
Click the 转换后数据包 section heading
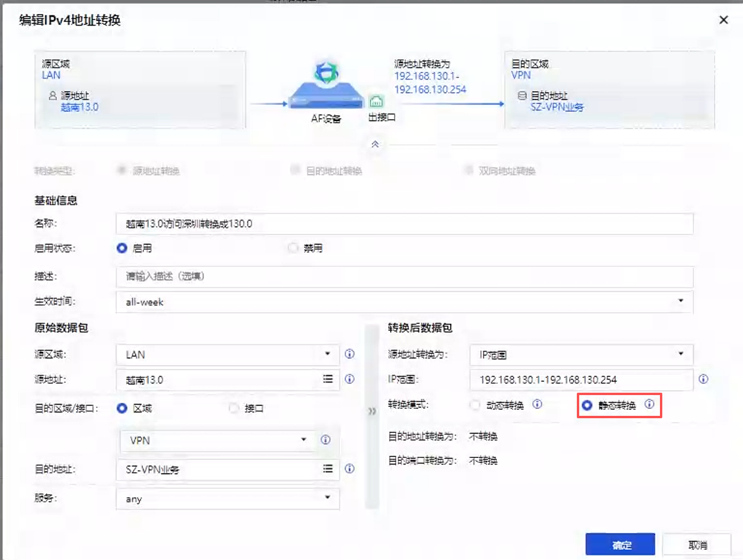coord(420,327)
